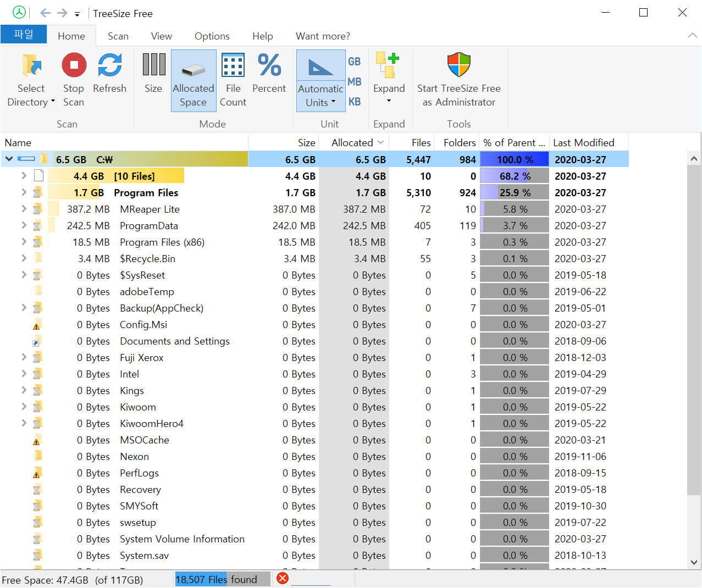702x588 pixels.
Task: Sort by the Last Modified column header
Action: point(589,142)
